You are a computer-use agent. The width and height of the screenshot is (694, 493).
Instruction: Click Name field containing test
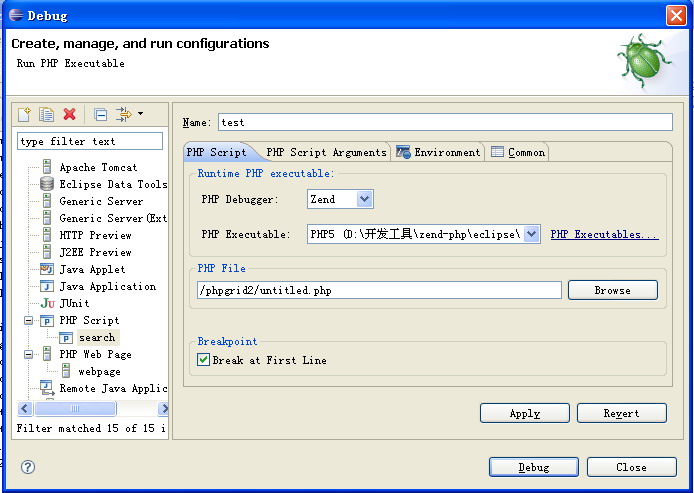(x=445, y=122)
